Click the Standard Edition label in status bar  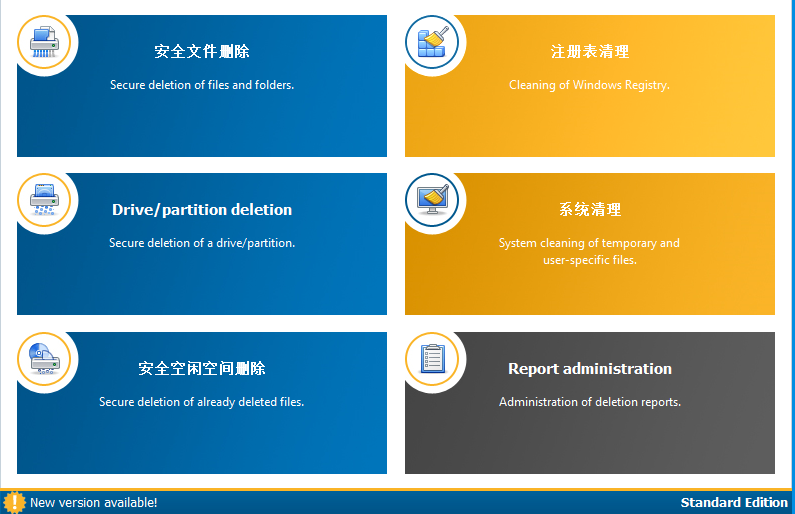click(x=734, y=503)
